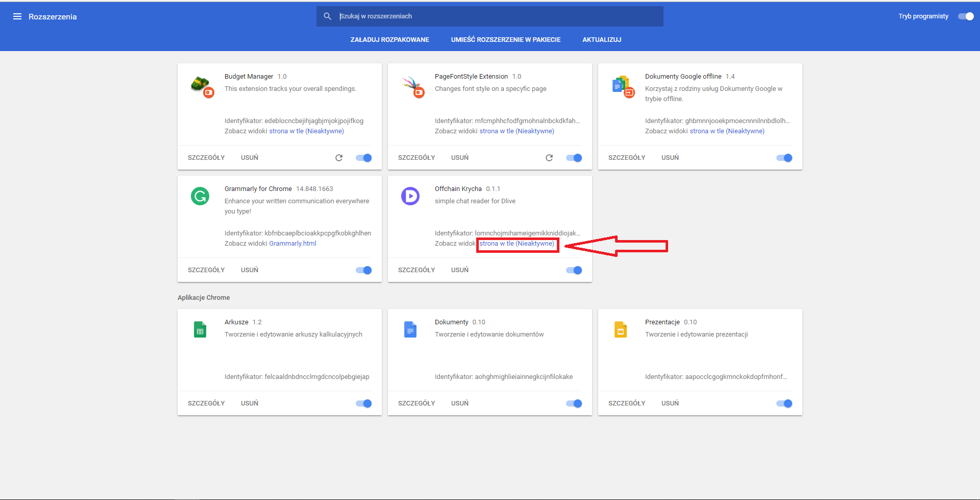Turn off Grammarly for Chrome
The height and width of the screenshot is (500, 980).
364,270
